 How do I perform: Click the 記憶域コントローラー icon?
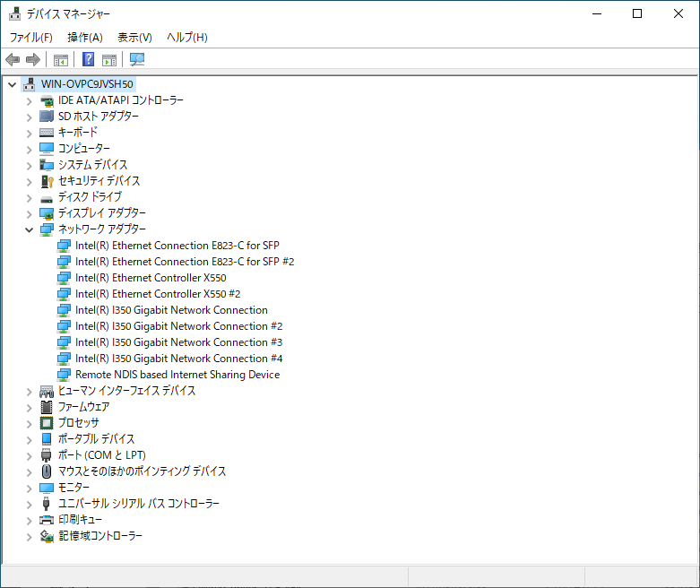pyautogui.click(x=47, y=536)
